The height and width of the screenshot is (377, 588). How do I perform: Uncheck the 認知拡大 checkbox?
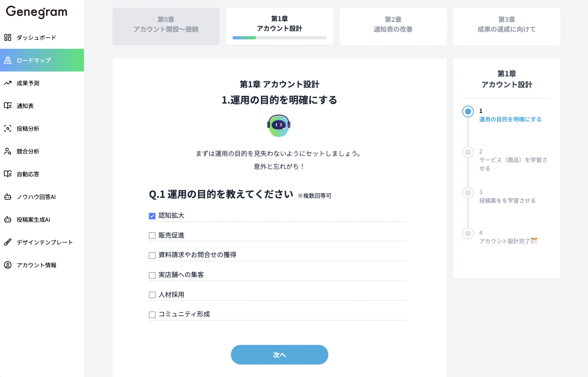pyautogui.click(x=152, y=216)
